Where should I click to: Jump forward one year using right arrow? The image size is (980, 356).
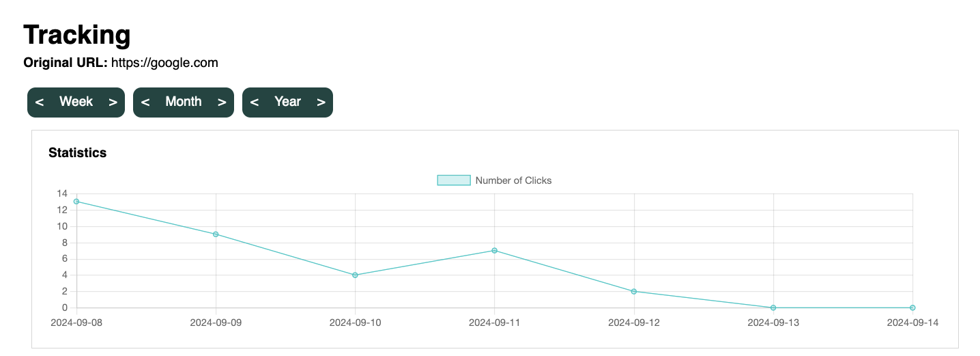point(321,102)
